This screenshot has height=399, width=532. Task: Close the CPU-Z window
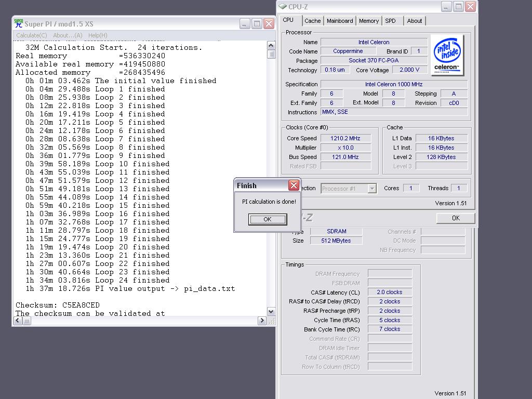point(470,6)
